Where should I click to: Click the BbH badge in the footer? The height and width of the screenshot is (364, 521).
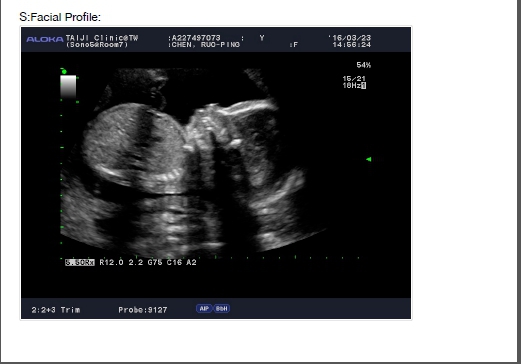tap(222, 308)
